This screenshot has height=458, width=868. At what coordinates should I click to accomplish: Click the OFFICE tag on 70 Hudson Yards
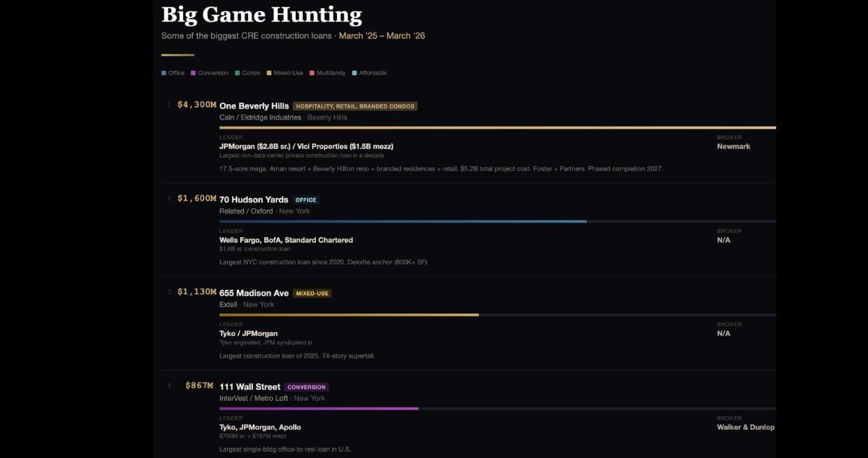[x=306, y=200]
